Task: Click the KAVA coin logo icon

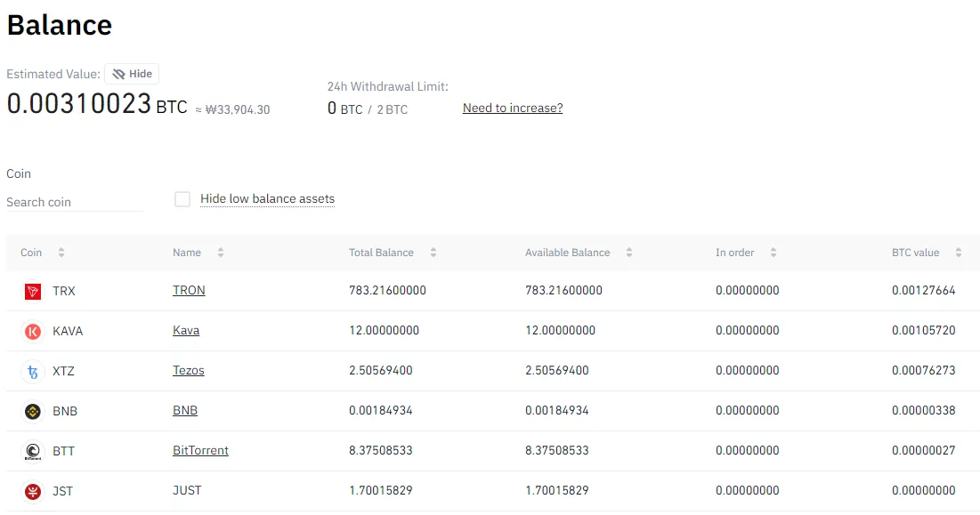Action: click(x=33, y=331)
